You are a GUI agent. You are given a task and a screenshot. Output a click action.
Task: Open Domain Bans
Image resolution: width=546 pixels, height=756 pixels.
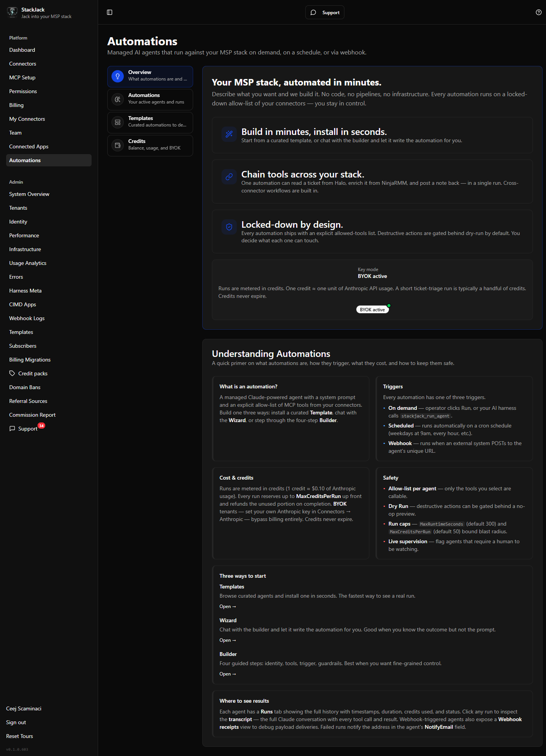[x=49, y=387]
